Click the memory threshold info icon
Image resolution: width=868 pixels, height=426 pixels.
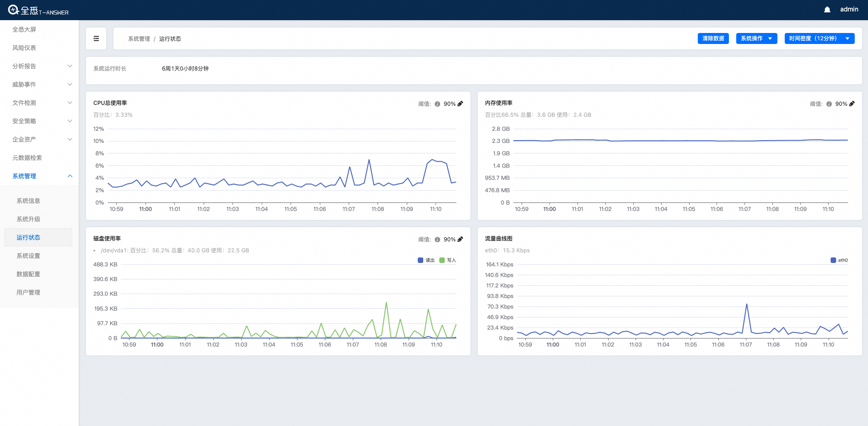(829, 104)
